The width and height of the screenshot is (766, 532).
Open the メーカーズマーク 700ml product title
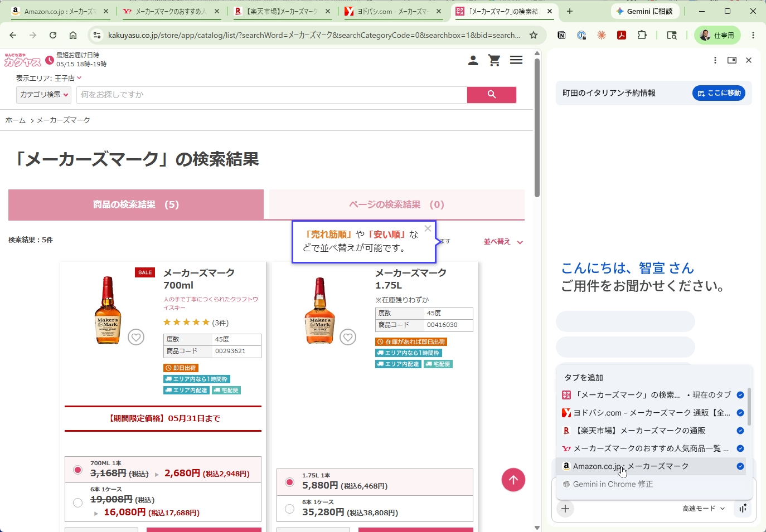click(x=199, y=279)
